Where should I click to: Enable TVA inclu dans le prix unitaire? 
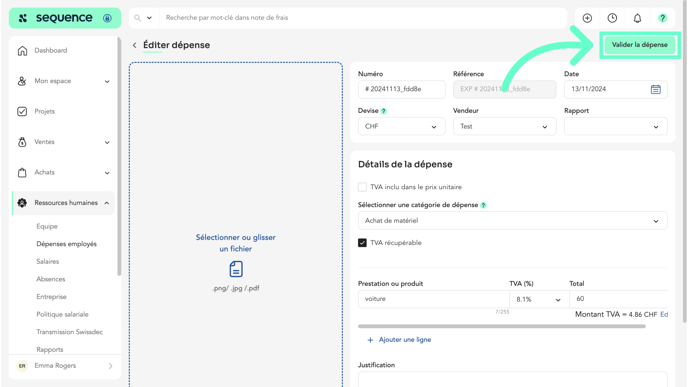pos(362,187)
